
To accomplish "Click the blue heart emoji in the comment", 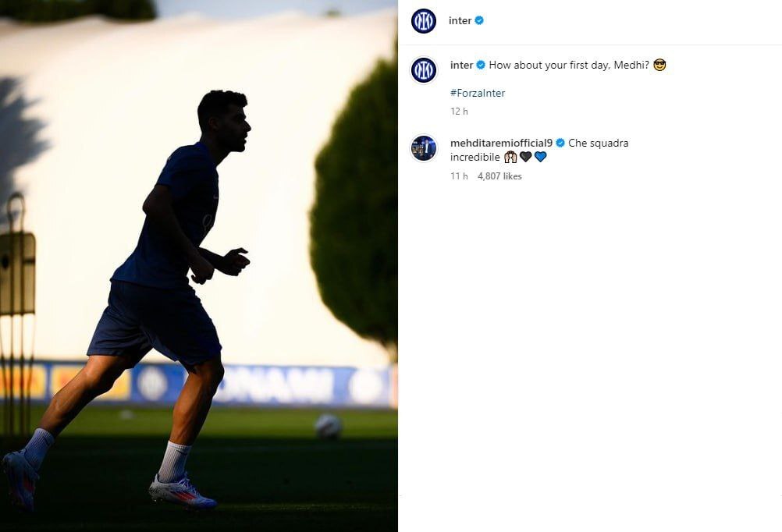I will pos(541,157).
